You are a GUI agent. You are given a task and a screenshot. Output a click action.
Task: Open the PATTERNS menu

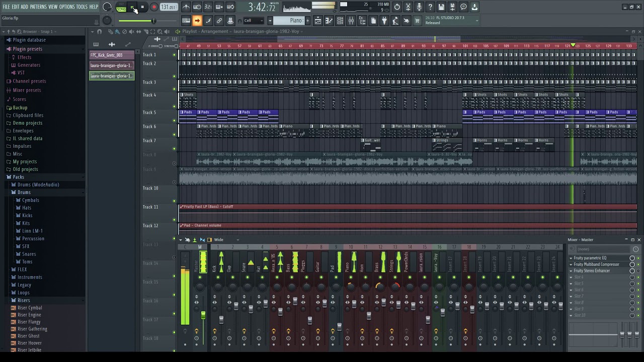(x=38, y=7)
